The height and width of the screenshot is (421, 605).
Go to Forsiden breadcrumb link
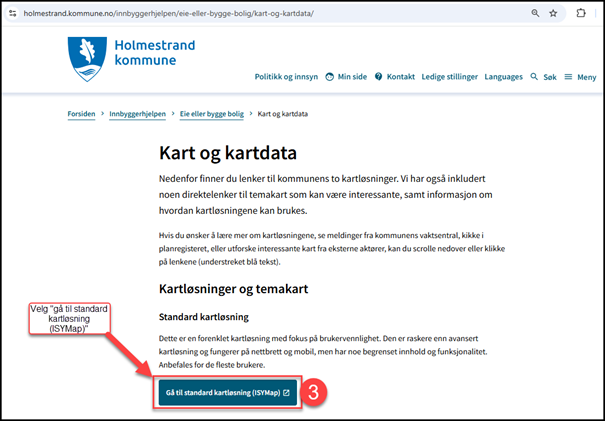[81, 114]
